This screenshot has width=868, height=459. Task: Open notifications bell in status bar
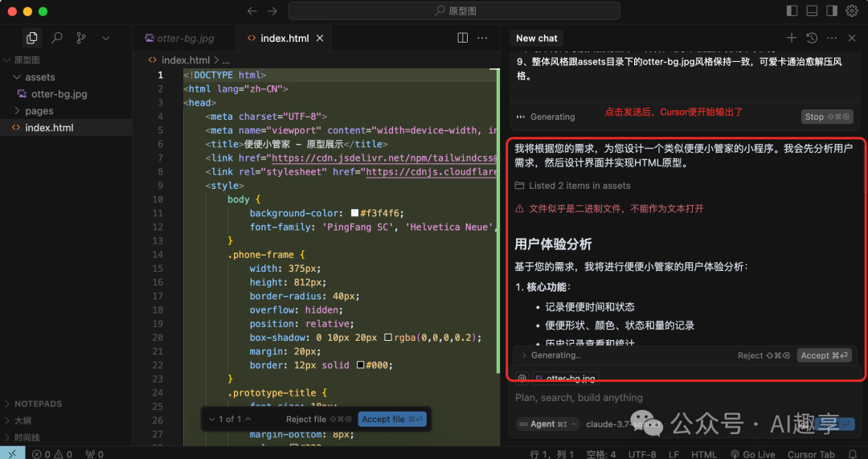pyautogui.click(x=853, y=454)
